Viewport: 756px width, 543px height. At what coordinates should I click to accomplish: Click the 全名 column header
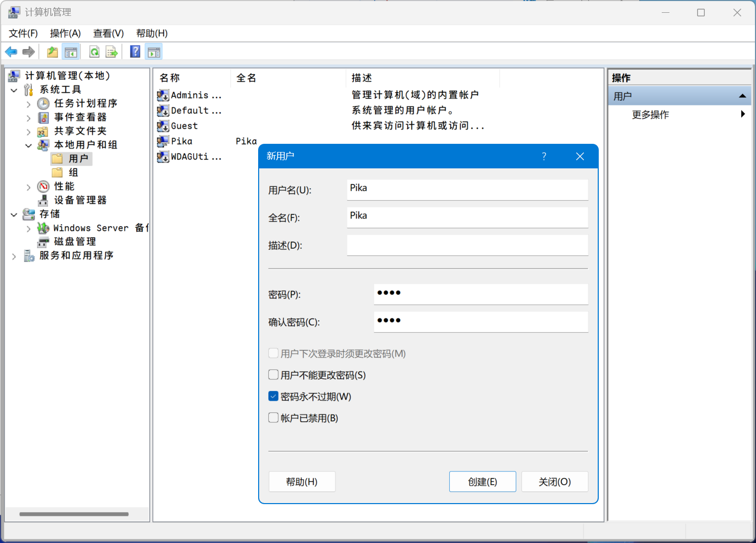[x=288, y=78]
